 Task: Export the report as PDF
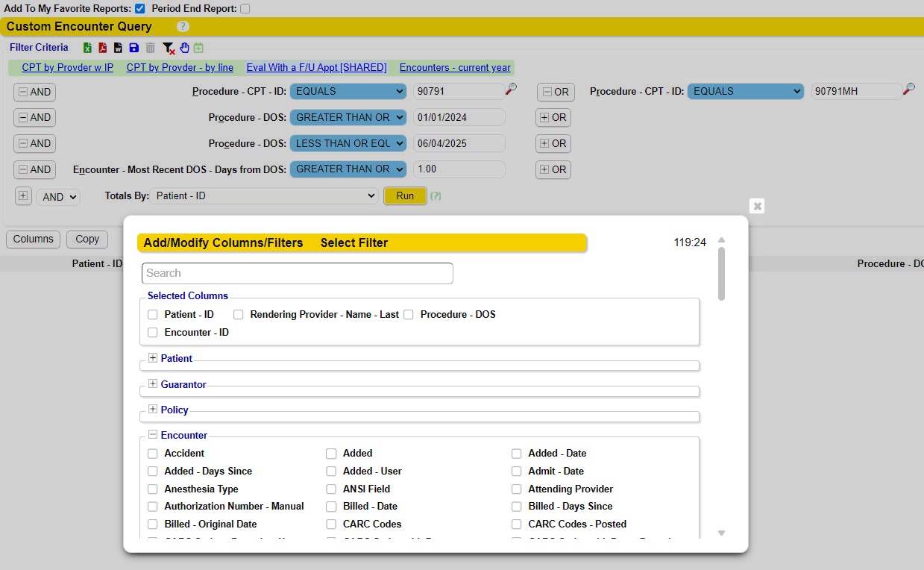(102, 48)
